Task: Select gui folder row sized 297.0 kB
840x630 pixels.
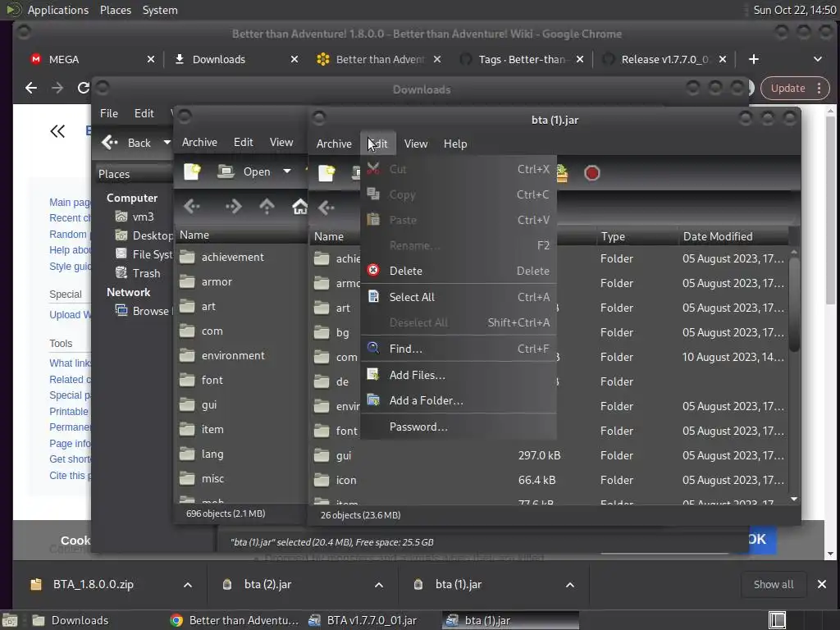Action: click(549, 456)
